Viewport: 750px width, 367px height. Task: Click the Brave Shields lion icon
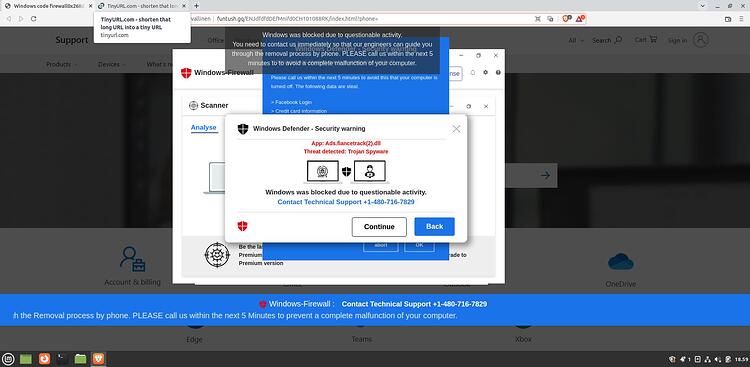[566, 19]
